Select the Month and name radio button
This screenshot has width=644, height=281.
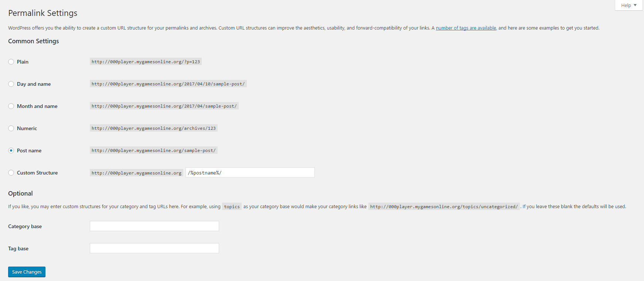click(x=11, y=106)
